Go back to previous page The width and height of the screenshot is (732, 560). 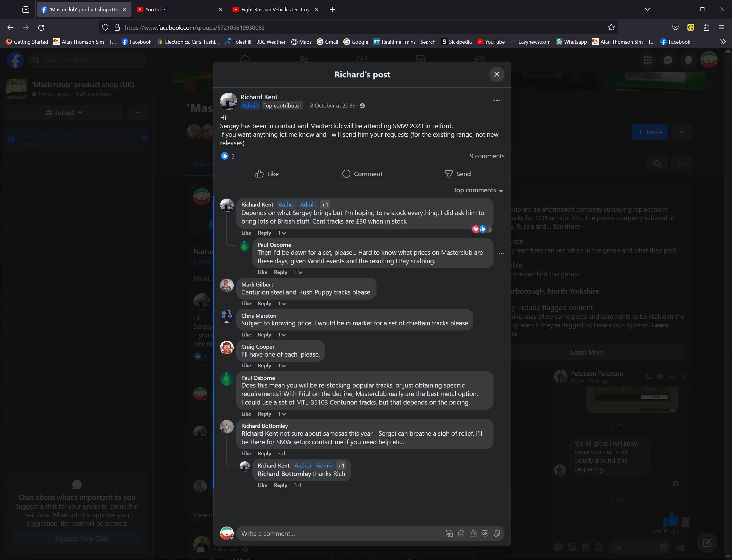(x=10, y=27)
